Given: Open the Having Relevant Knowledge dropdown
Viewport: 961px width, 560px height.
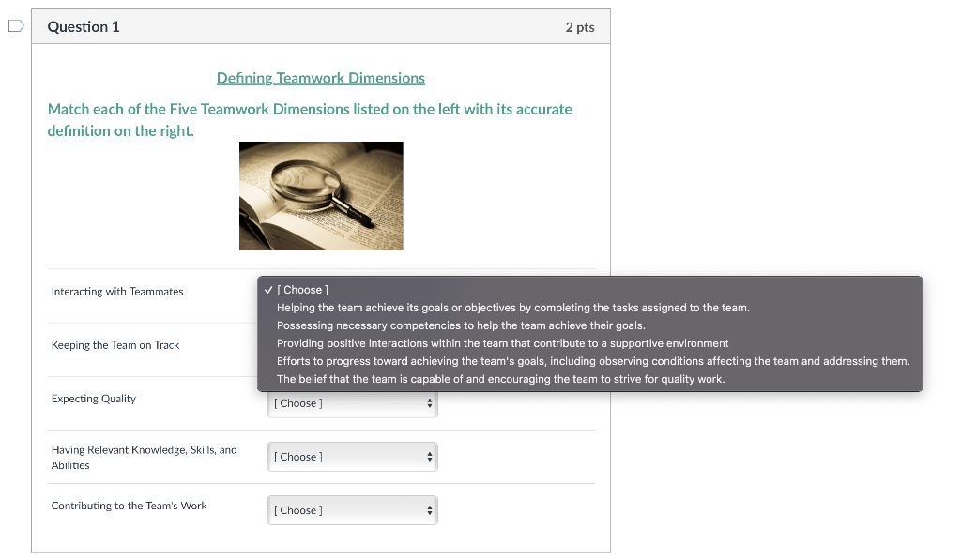Looking at the screenshot, I should (x=352, y=457).
